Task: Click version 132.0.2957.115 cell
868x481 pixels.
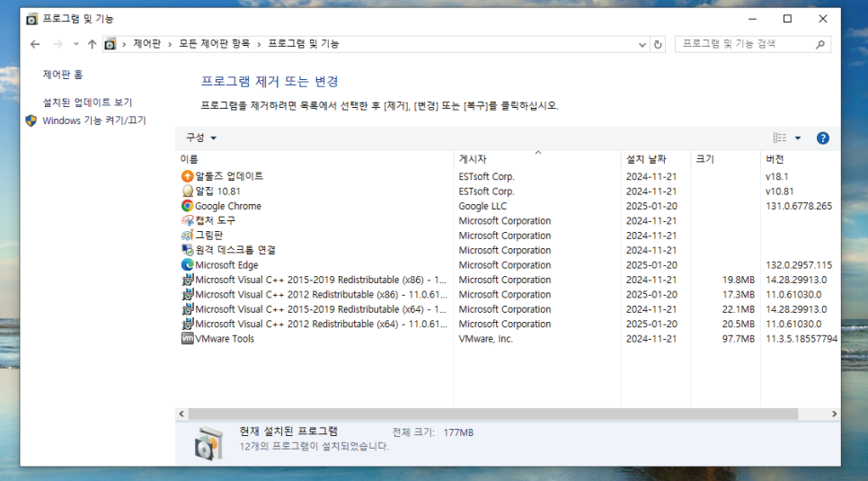Action: tap(799, 265)
